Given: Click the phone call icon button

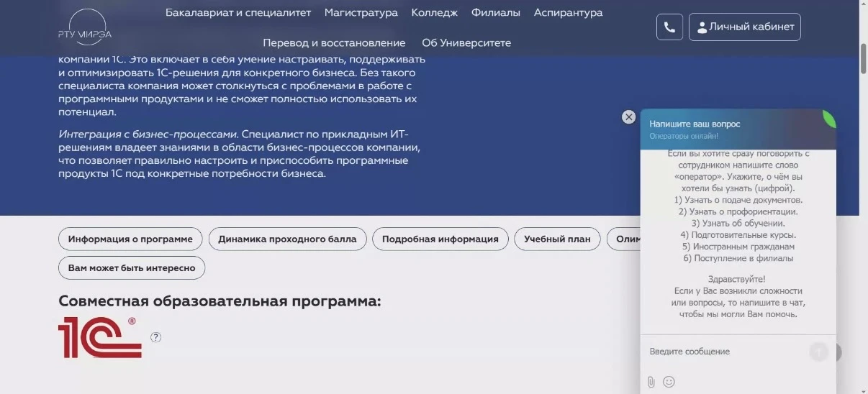Looking at the screenshot, I should 669,27.
